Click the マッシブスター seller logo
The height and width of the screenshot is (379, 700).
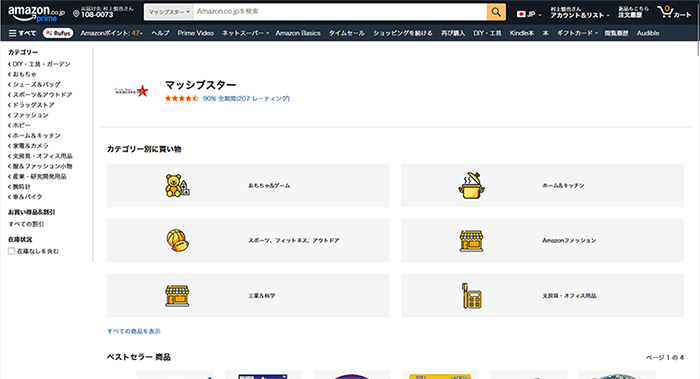coord(132,91)
